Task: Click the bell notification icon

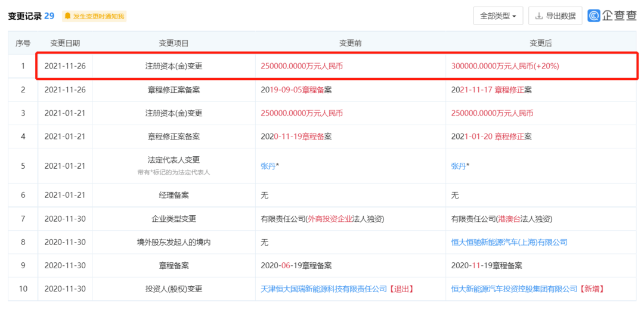Action: pyautogui.click(x=68, y=16)
